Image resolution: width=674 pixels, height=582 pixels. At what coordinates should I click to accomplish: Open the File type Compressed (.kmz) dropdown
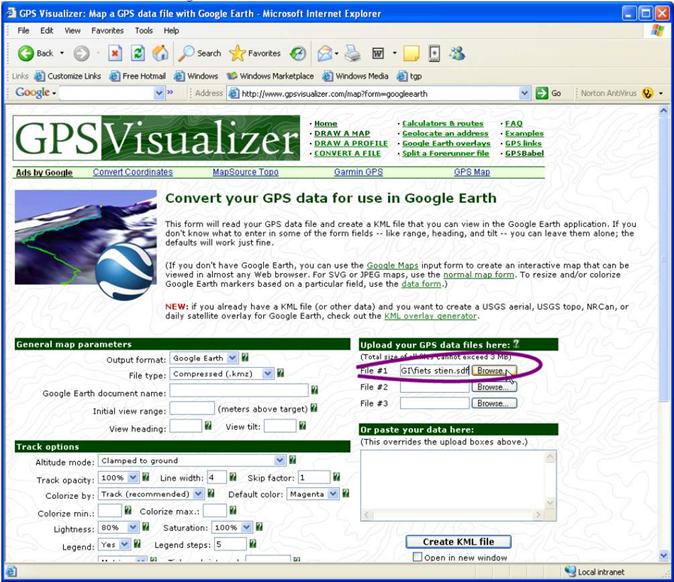[x=222, y=374]
